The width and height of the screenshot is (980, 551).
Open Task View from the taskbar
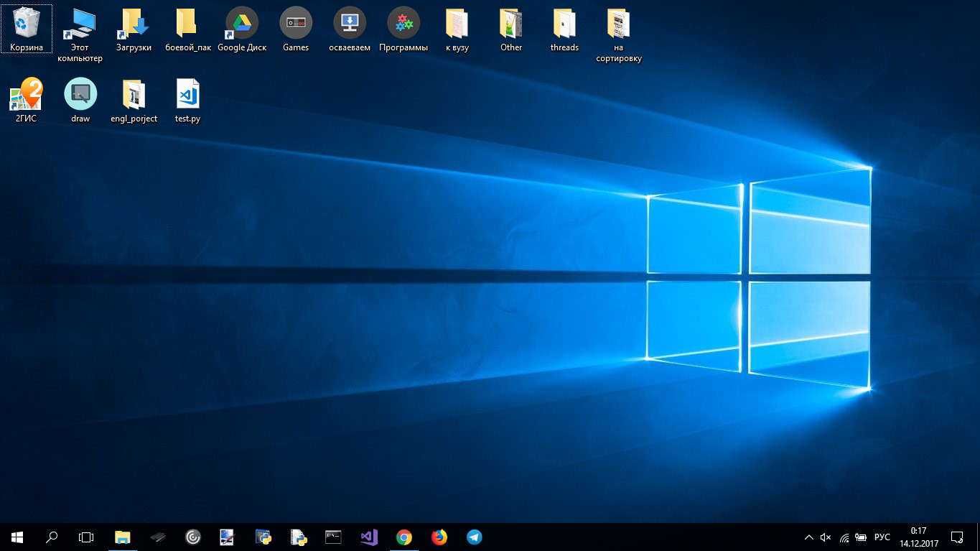pyautogui.click(x=86, y=537)
